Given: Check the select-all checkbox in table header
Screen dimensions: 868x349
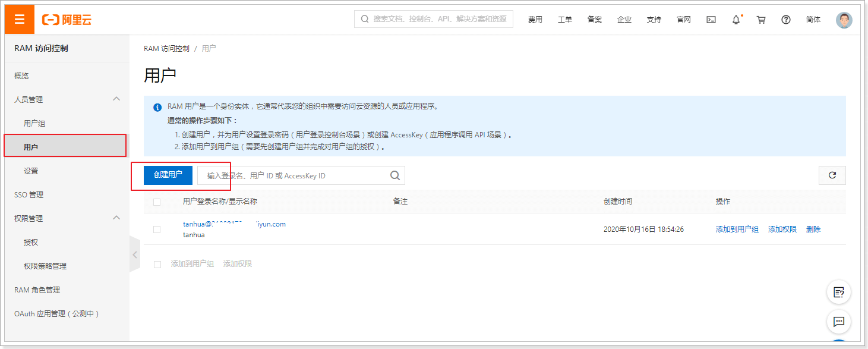Looking at the screenshot, I should pyautogui.click(x=157, y=202).
